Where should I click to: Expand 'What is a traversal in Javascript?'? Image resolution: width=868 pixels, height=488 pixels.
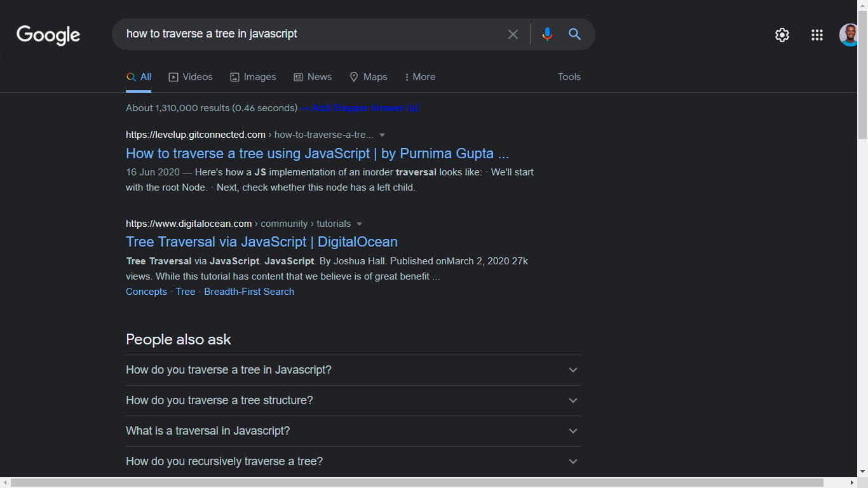pyautogui.click(x=353, y=431)
